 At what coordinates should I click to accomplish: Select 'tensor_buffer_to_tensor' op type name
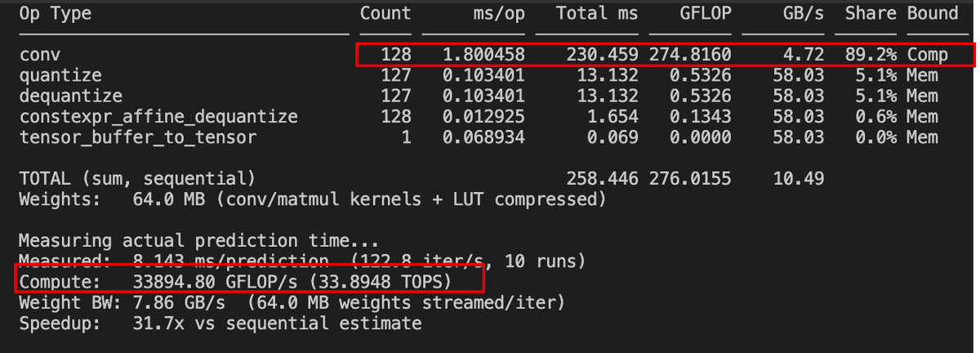click(137, 137)
